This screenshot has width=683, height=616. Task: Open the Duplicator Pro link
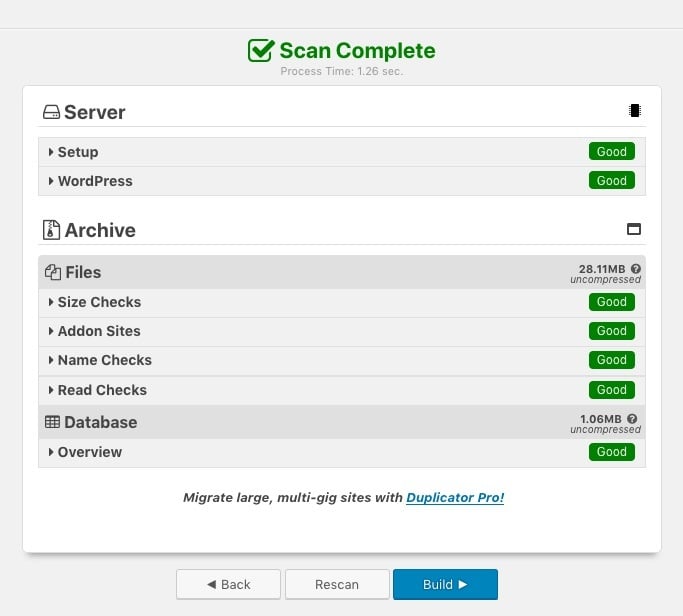455,497
